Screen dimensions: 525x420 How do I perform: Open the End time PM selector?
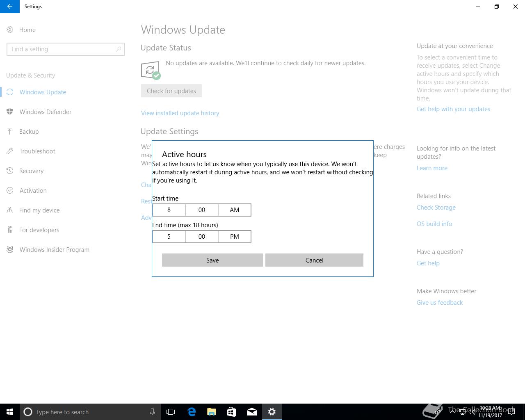[235, 237]
